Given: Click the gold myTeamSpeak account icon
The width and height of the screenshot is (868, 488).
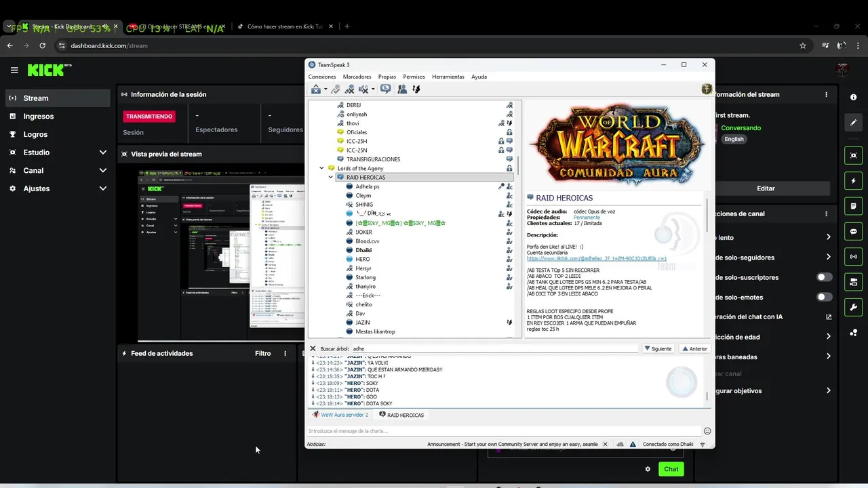Looking at the screenshot, I should 706,89.
